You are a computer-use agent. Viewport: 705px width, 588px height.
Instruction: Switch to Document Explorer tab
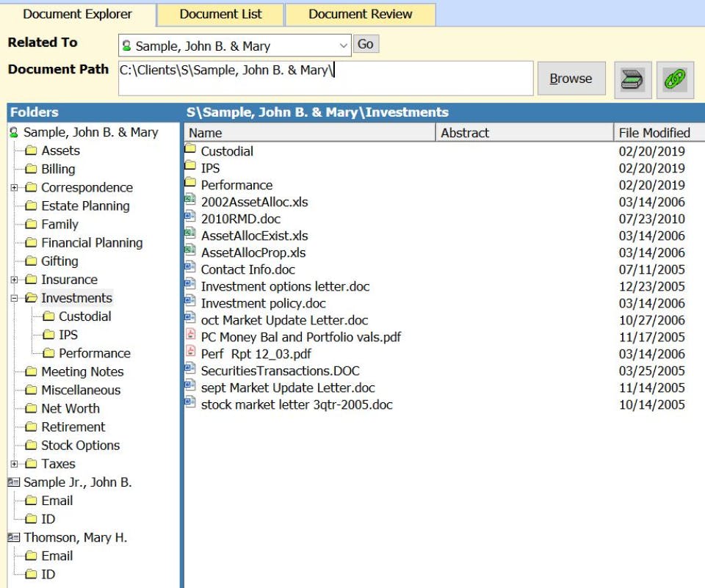click(77, 14)
